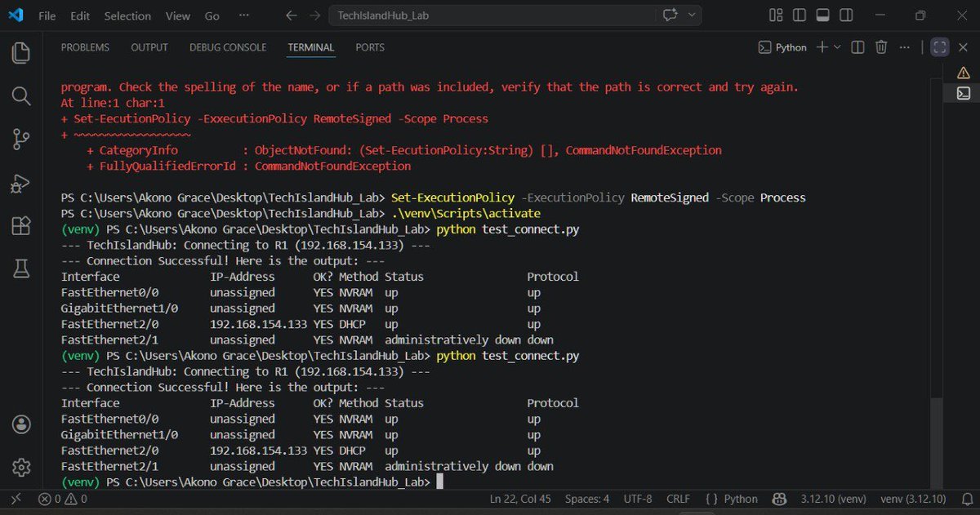Create new terminal with plus icon
The image size is (980, 515).
(x=822, y=47)
